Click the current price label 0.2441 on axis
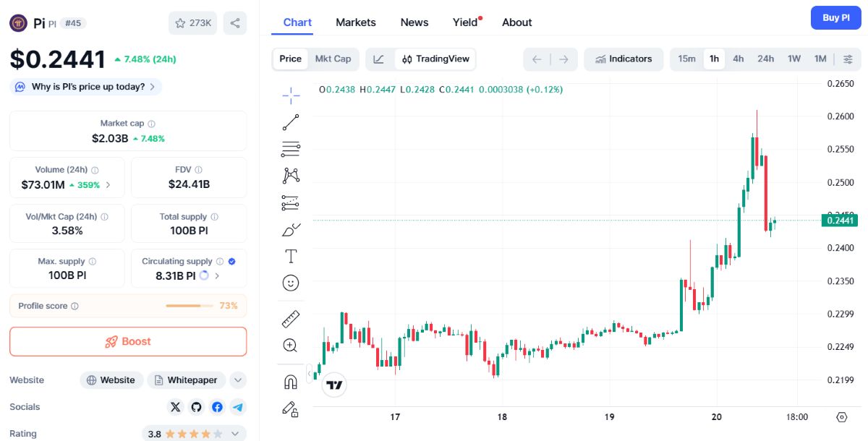Image resolution: width=868 pixels, height=441 pixels. pyautogui.click(x=840, y=220)
